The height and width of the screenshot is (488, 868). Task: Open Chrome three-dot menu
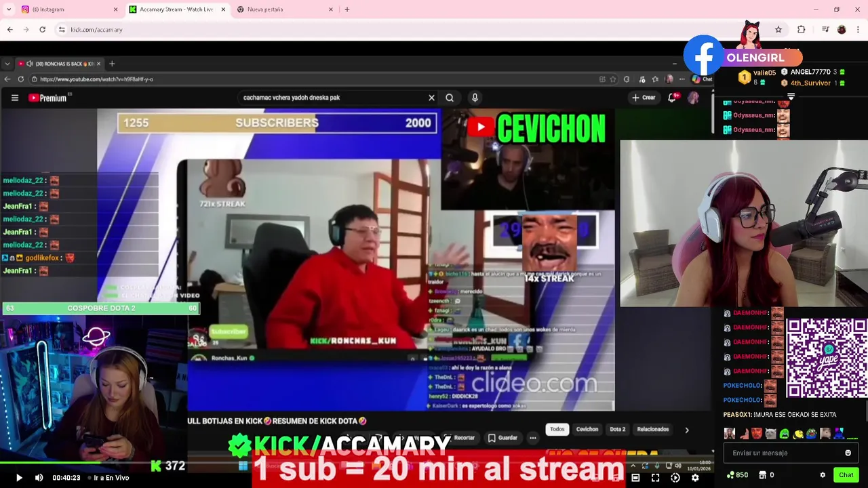[x=859, y=30]
